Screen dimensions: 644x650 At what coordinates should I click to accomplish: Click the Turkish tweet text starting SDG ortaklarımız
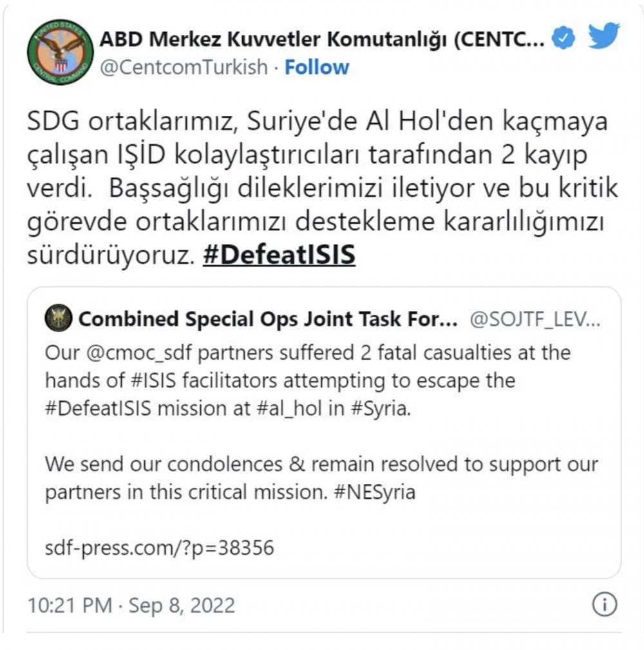(322, 188)
